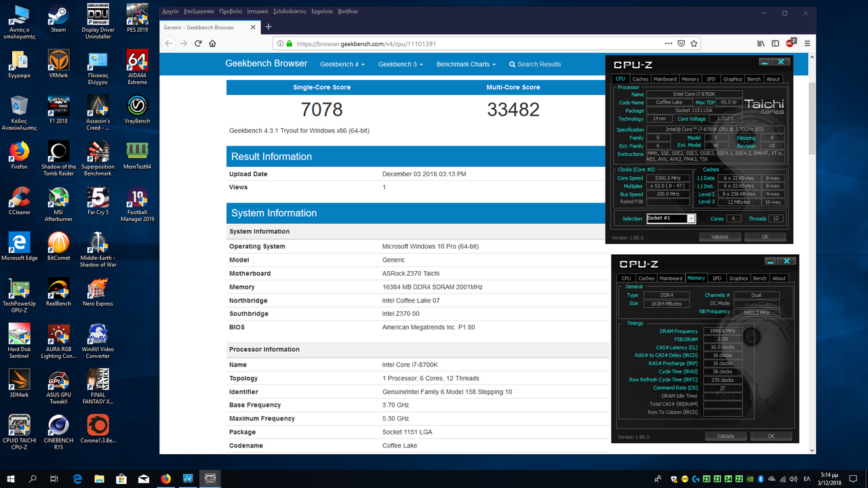The width and height of the screenshot is (868, 488).
Task: Launch RealBench desktop icon
Action: click(58, 291)
